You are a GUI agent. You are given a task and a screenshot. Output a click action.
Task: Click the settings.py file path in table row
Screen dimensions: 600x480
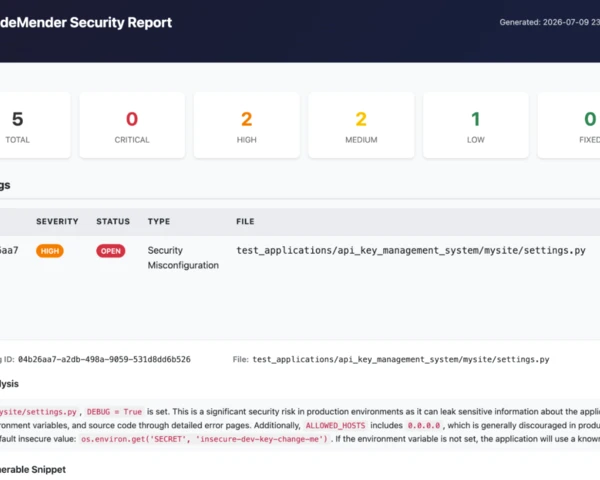pos(411,250)
